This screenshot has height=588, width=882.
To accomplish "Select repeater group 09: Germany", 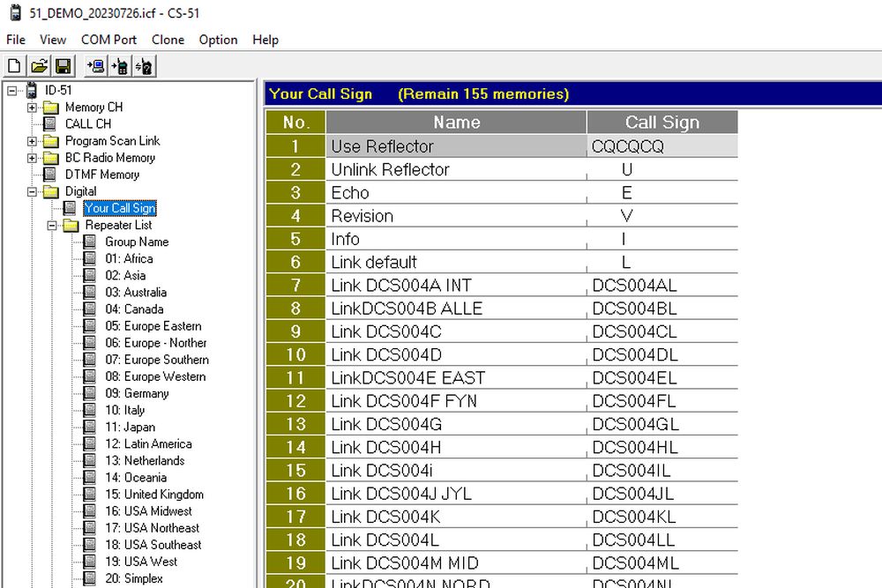I will pos(137,393).
